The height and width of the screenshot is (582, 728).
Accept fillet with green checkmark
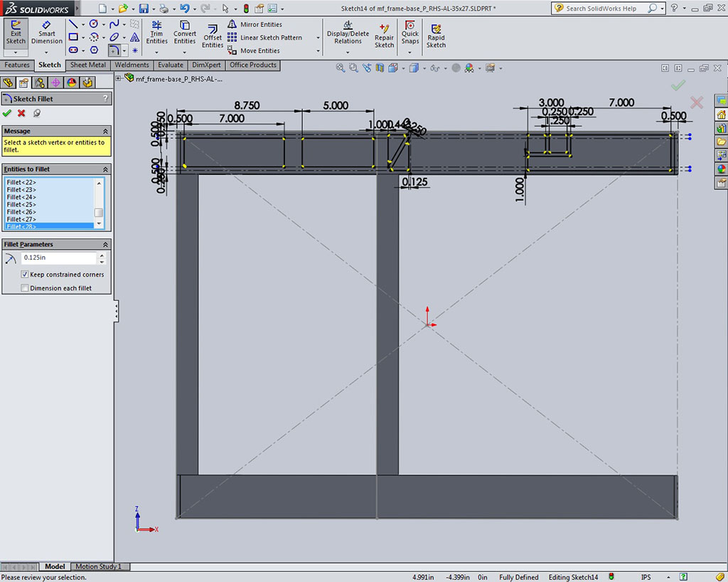point(7,113)
